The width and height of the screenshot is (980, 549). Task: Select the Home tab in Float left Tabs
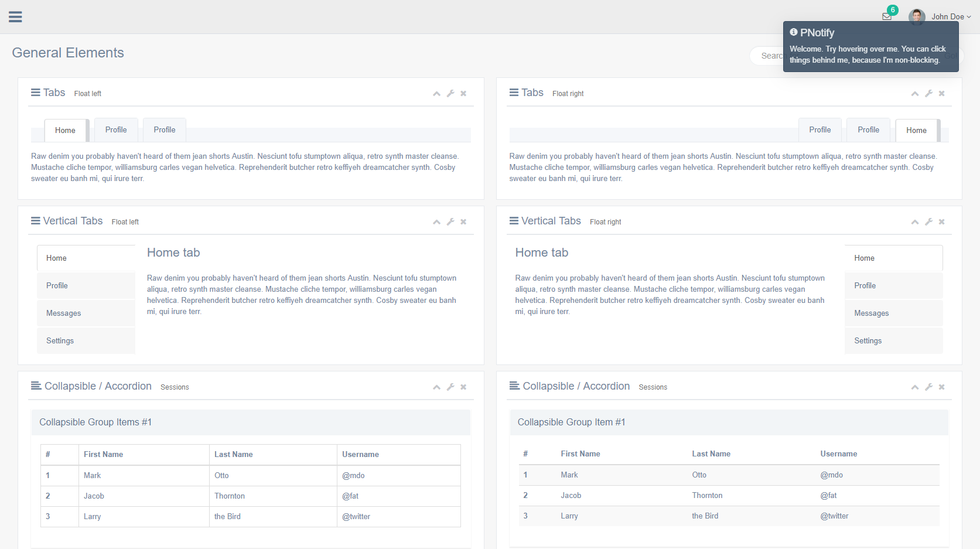click(65, 130)
